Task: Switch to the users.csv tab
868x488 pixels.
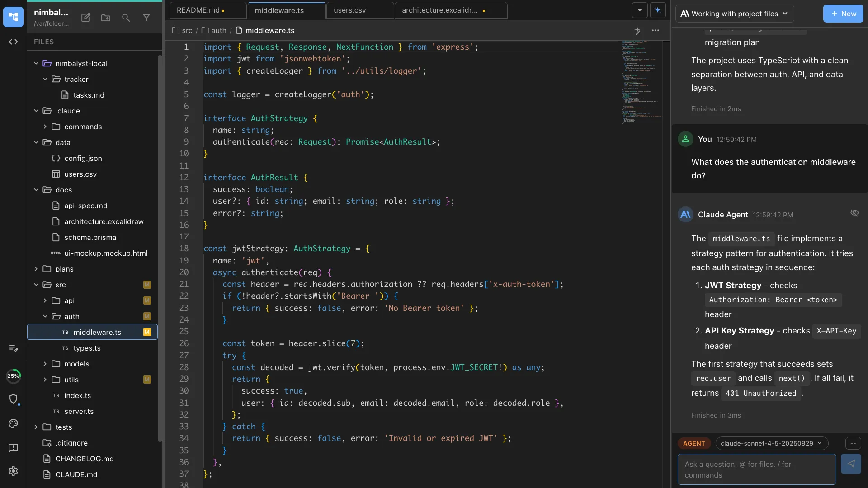Action: click(x=350, y=10)
